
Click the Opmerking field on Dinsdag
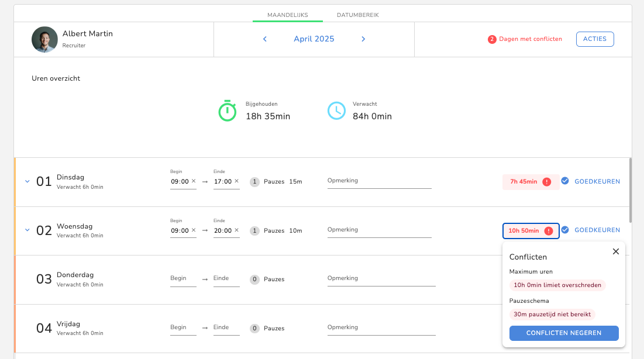tap(379, 181)
